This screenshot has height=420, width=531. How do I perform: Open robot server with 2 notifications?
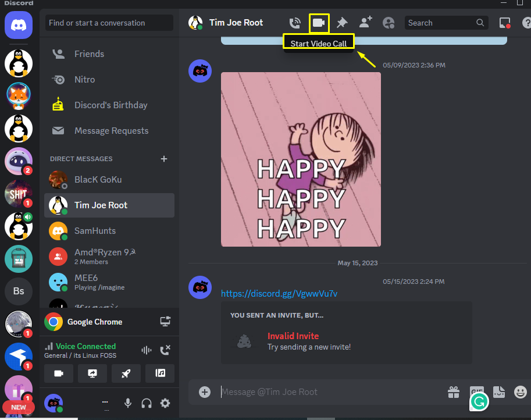coord(19,161)
